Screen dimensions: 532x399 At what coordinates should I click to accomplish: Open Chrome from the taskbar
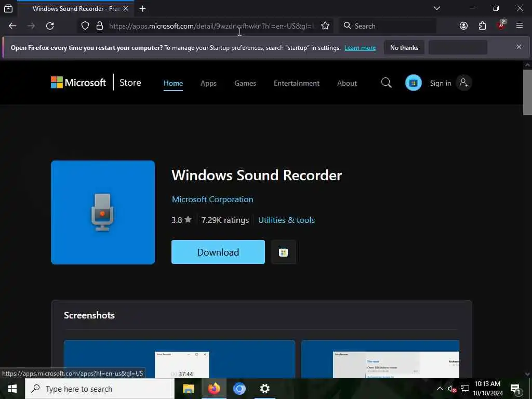click(x=239, y=389)
